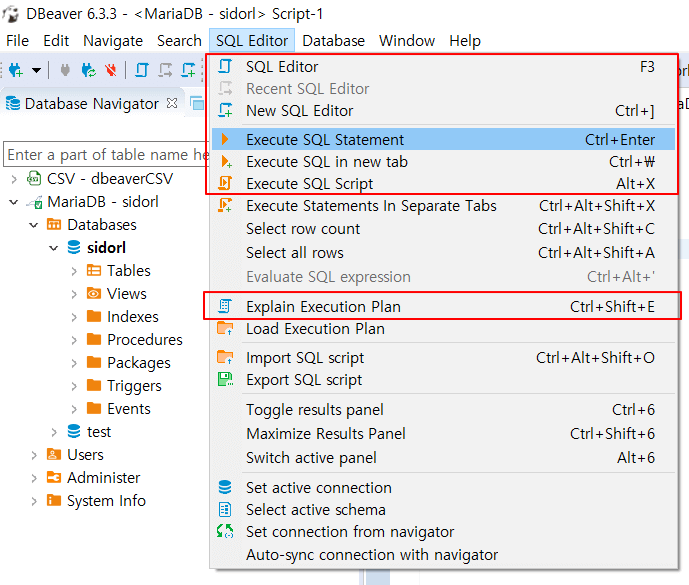The height and width of the screenshot is (585, 689).
Task: Choose Select all rows menu entry
Action: point(443,253)
